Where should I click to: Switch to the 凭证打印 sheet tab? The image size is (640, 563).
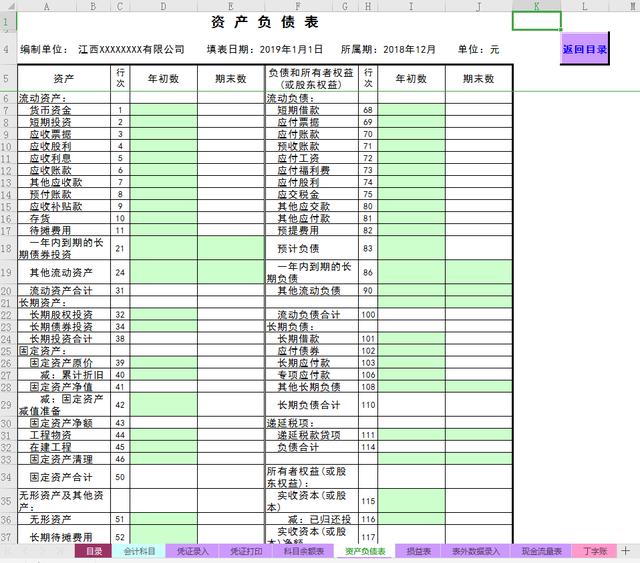pyautogui.click(x=246, y=551)
